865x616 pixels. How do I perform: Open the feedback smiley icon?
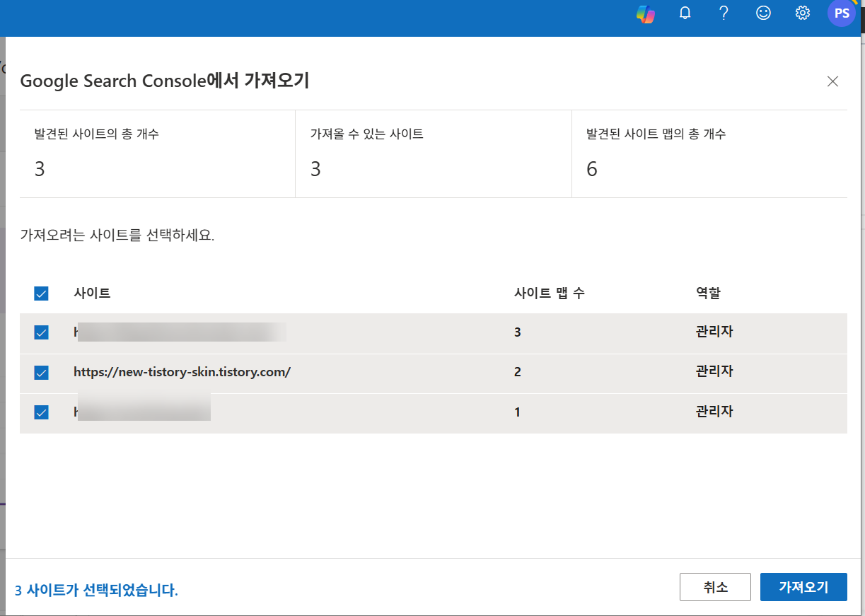click(763, 13)
